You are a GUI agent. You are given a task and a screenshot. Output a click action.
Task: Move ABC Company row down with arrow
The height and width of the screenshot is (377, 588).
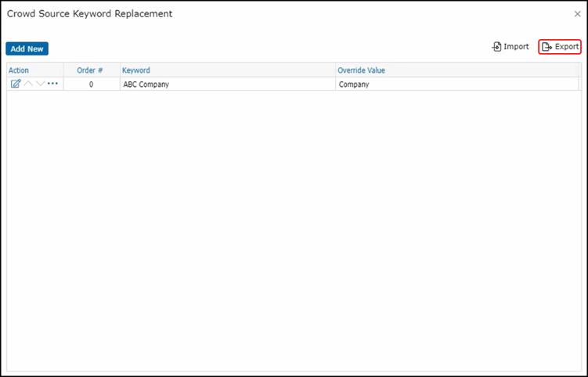(x=40, y=84)
